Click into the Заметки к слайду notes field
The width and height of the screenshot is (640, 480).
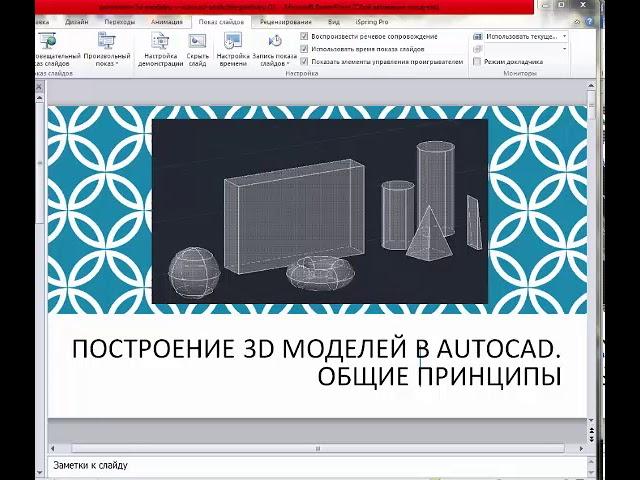coord(317,465)
